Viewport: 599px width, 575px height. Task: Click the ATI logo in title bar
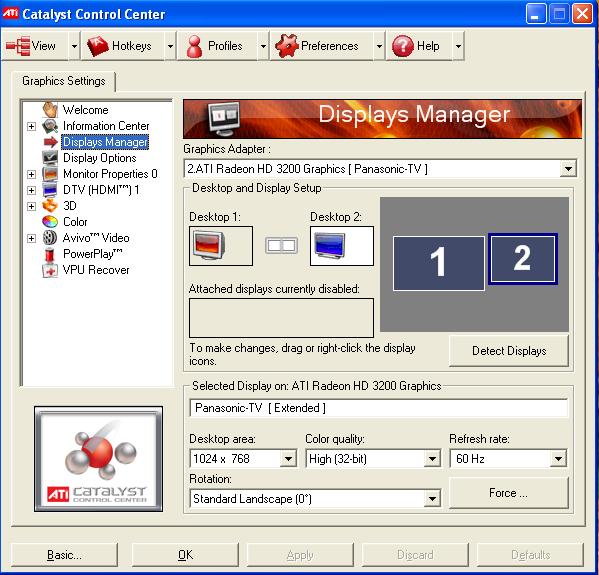(10, 14)
